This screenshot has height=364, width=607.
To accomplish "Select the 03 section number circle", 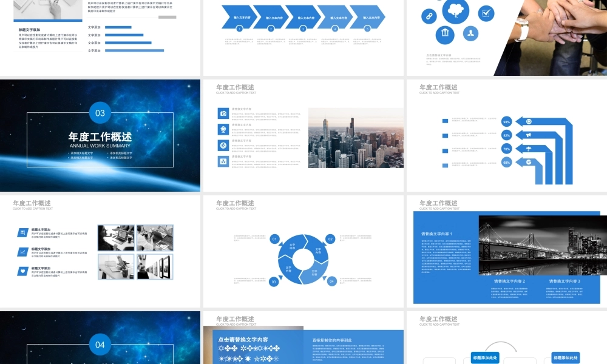I will [x=100, y=113].
